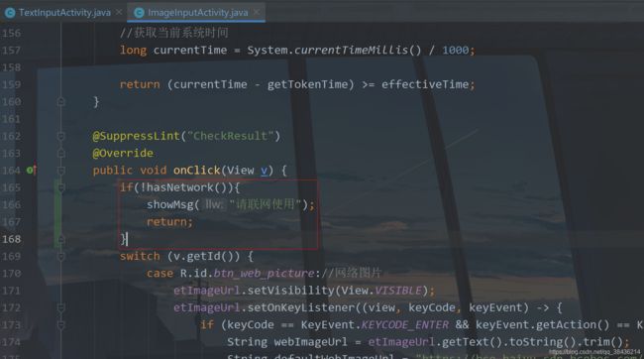This screenshot has width=644, height=359.
Task: Click line number 171 in the gutter
Action: point(12,291)
